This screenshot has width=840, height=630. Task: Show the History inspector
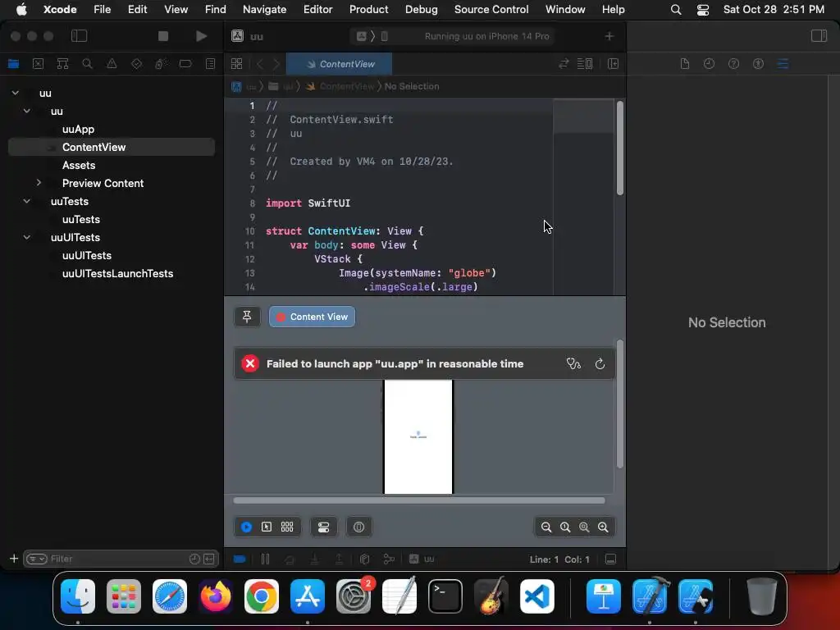(709, 64)
